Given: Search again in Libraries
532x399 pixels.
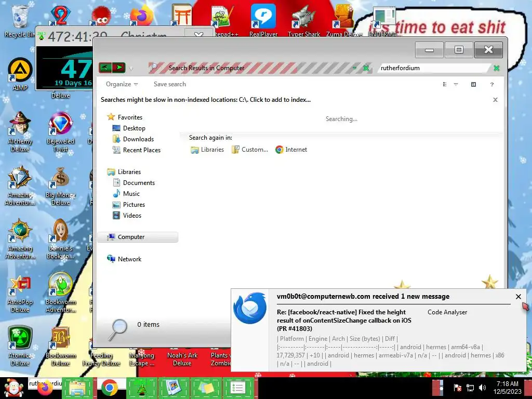Looking at the screenshot, I should (207, 150).
